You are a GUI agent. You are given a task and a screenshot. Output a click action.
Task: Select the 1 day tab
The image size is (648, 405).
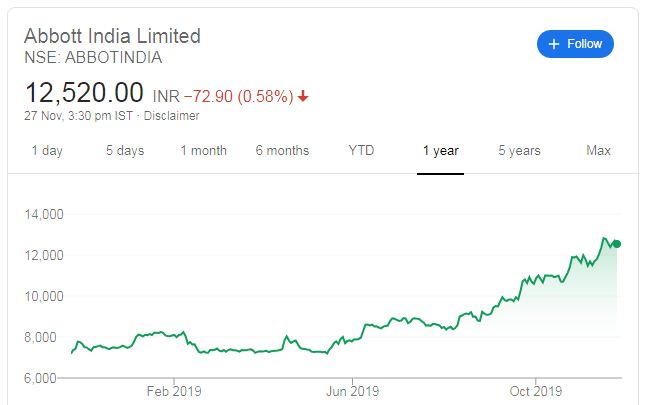pyautogui.click(x=47, y=151)
